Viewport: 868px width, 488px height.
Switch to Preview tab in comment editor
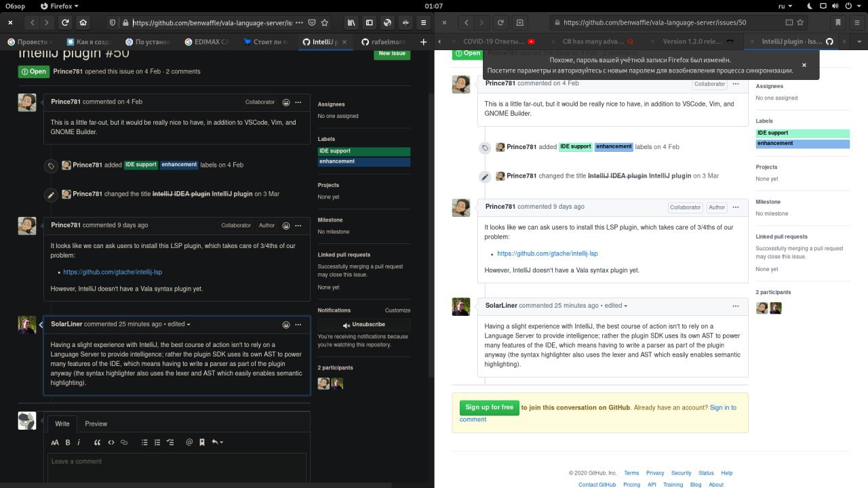96,424
